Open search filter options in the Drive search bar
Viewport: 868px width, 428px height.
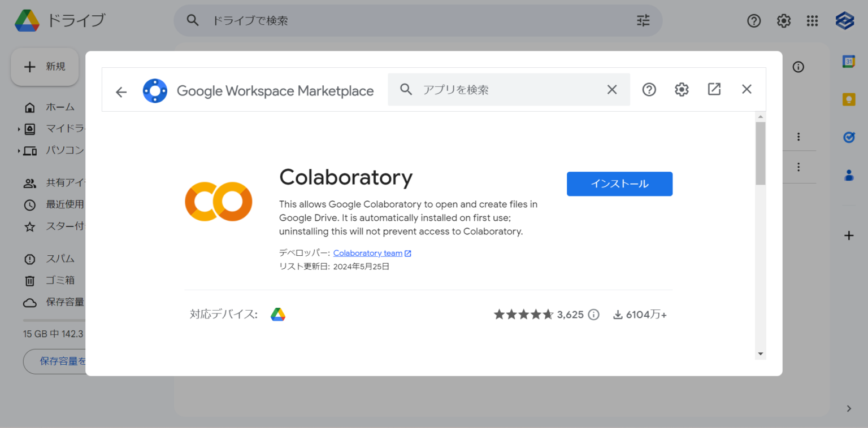click(x=643, y=20)
